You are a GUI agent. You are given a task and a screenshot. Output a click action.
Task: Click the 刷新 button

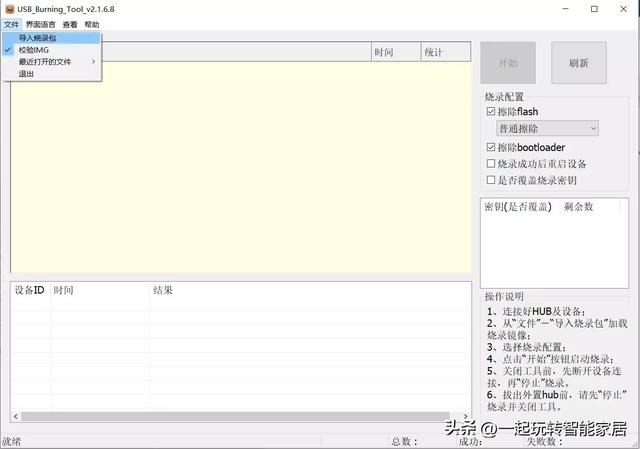coord(579,62)
